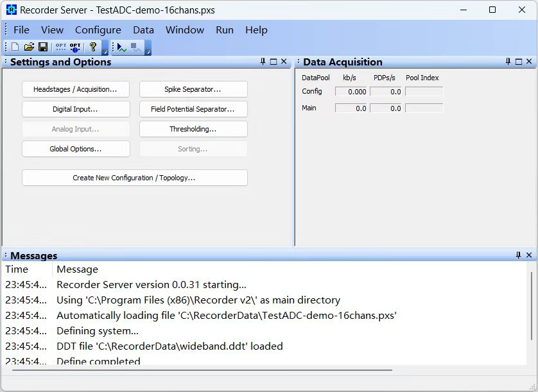Close the Messages panel
This screenshot has height=392, width=538.
[x=529, y=255]
